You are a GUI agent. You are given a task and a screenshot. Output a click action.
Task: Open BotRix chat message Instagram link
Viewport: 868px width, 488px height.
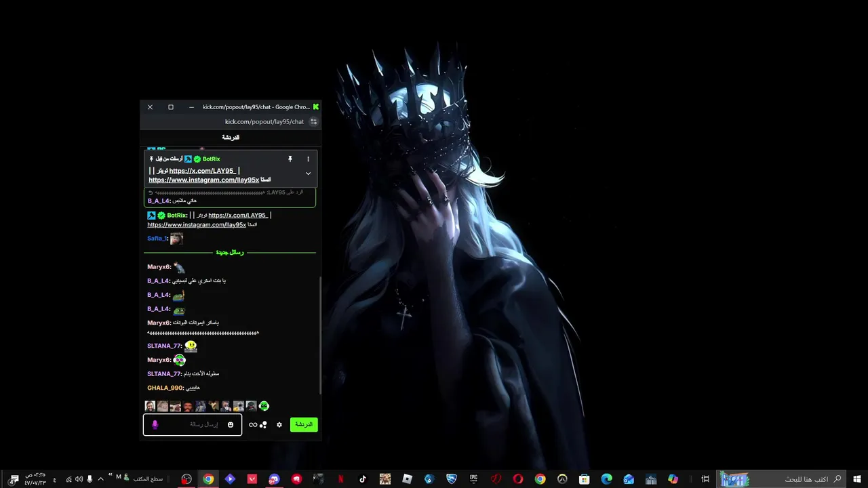click(x=197, y=225)
